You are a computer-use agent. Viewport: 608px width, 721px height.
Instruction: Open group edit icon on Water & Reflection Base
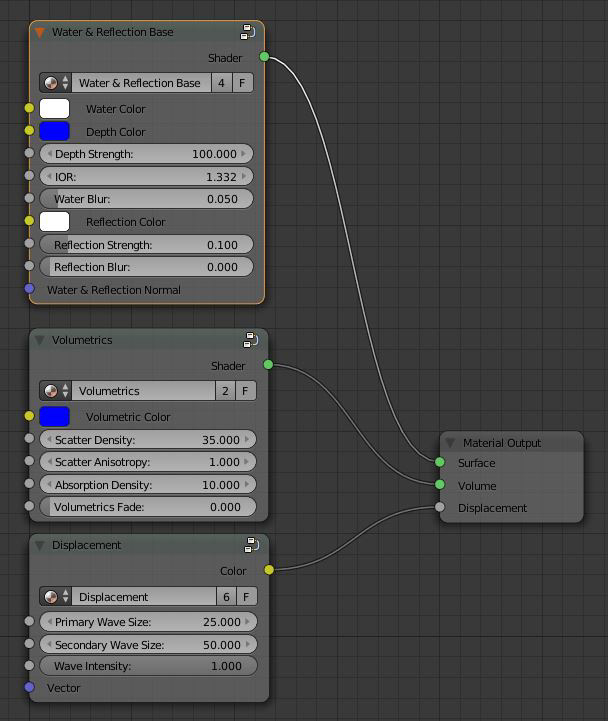(247, 32)
